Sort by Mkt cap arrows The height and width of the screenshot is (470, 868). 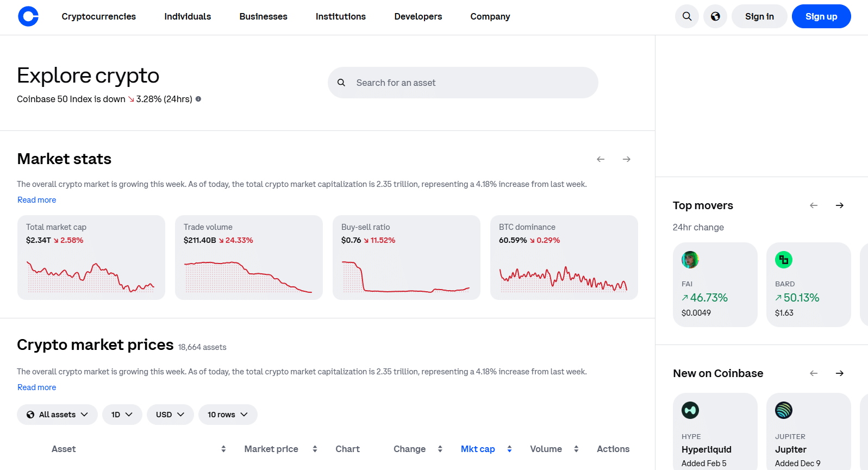point(509,449)
